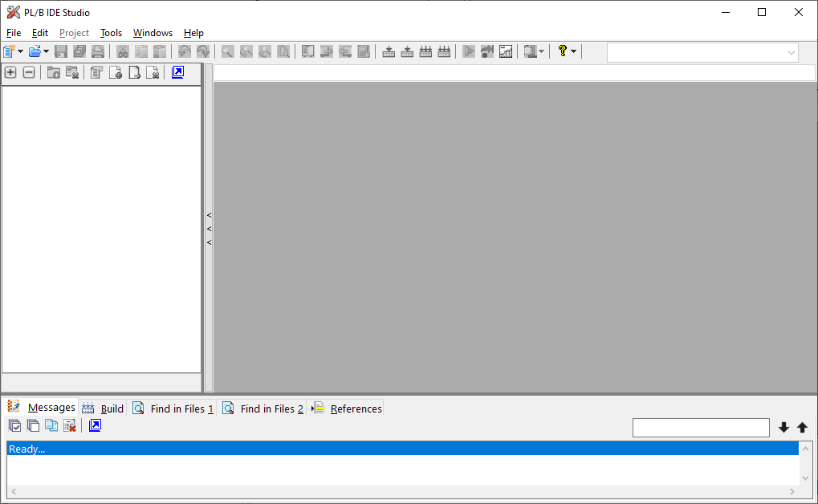This screenshot has width=818, height=504.
Task: Select the 'Ready...' message line
Action: 401,449
